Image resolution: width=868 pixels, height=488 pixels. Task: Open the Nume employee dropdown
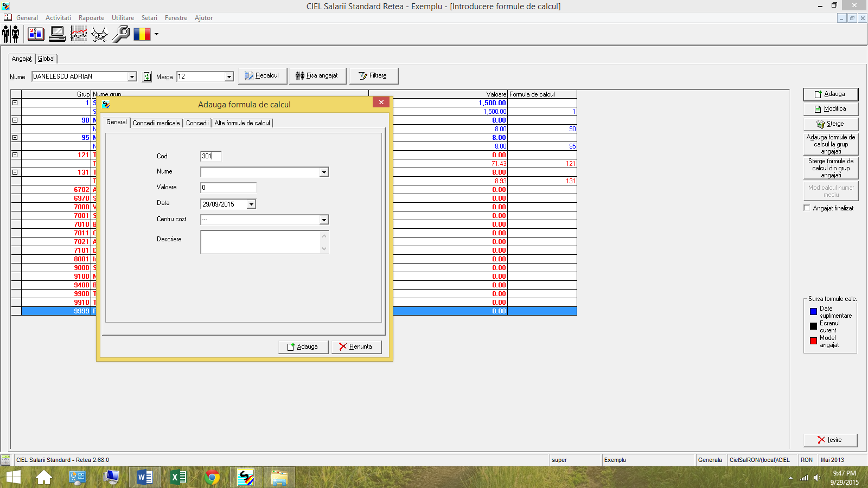pyautogui.click(x=132, y=77)
